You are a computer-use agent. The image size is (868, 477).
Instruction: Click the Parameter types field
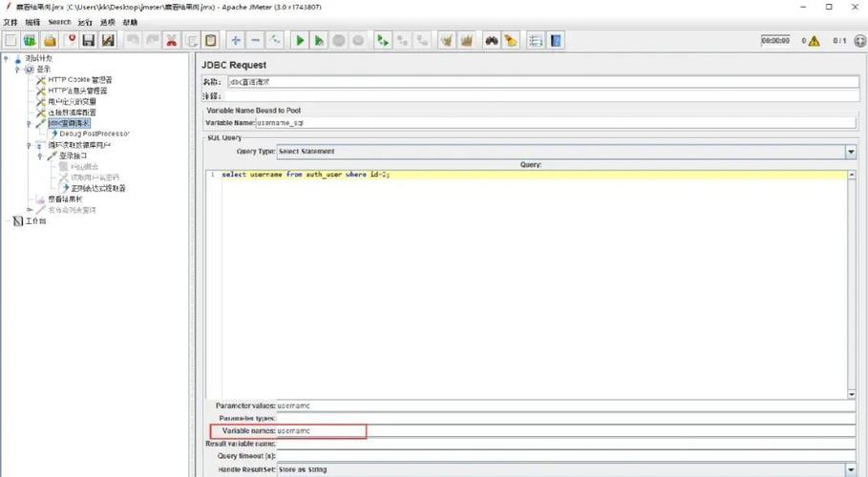pyautogui.click(x=565, y=419)
